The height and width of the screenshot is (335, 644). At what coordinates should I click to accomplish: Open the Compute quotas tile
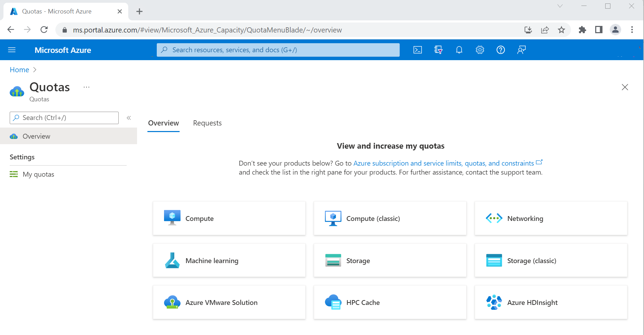[229, 218]
